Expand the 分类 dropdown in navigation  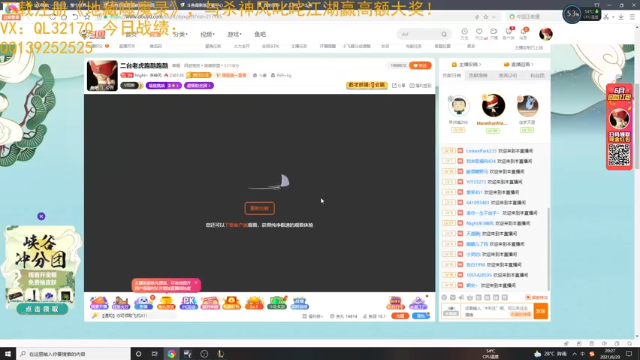(180, 34)
